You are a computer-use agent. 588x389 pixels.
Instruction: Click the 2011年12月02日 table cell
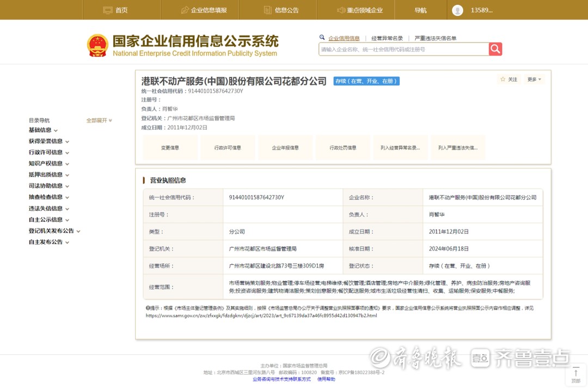482,232
